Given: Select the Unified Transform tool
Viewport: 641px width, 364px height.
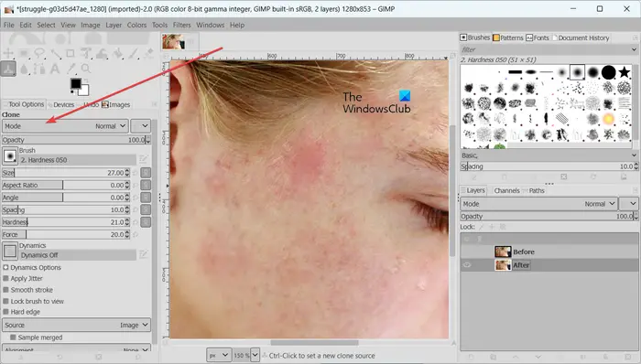Looking at the screenshot, I should 86,53.
